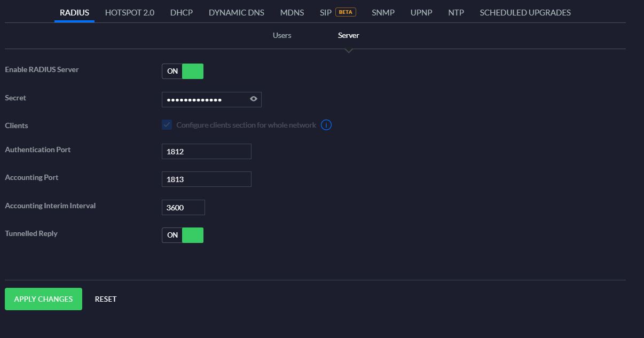This screenshot has height=338, width=644.
Task: Open the MDNS tab
Action: (292, 12)
